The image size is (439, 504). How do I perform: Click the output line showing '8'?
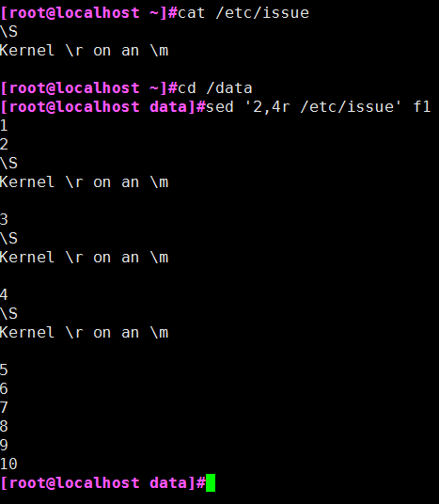[4, 426]
